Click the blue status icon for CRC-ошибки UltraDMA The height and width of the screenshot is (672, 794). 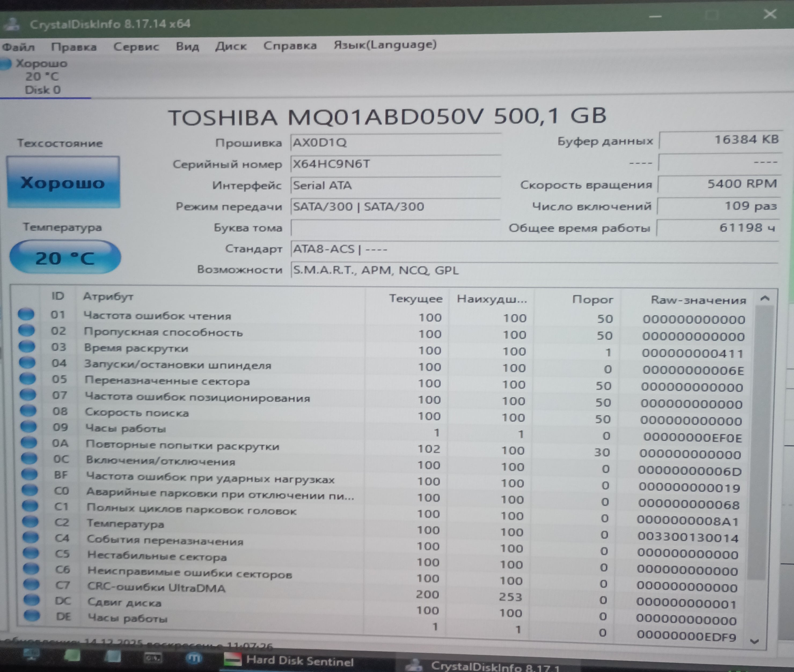click(x=31, y=584)
